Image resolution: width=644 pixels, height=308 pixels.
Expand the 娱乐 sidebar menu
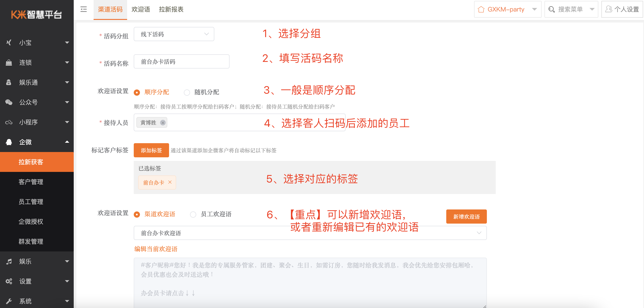click(67, 261)
